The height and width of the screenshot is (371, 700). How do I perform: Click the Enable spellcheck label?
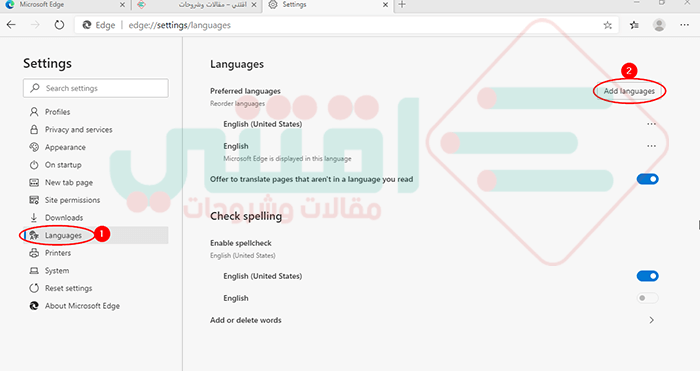coord(241,243)
